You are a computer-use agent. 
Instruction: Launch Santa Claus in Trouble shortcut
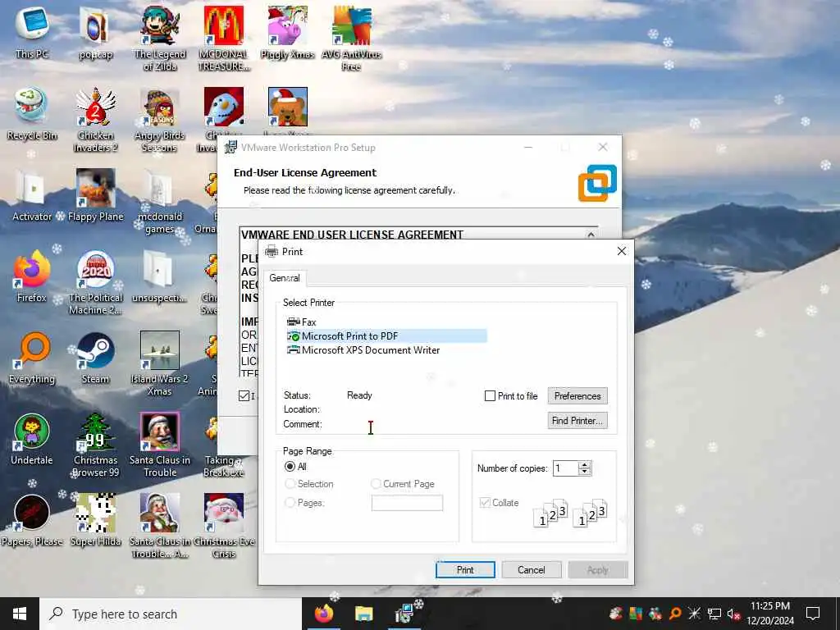[160, 444]
